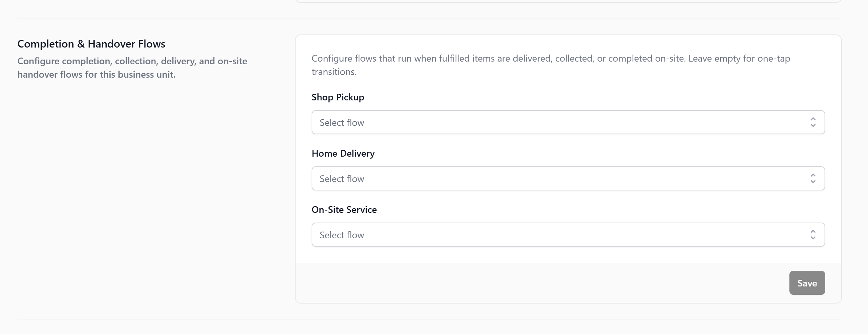Click the On-Site Service up-down chevron icon
The width and height of the screenshot is (868, 334).
(x=813, y=235)
